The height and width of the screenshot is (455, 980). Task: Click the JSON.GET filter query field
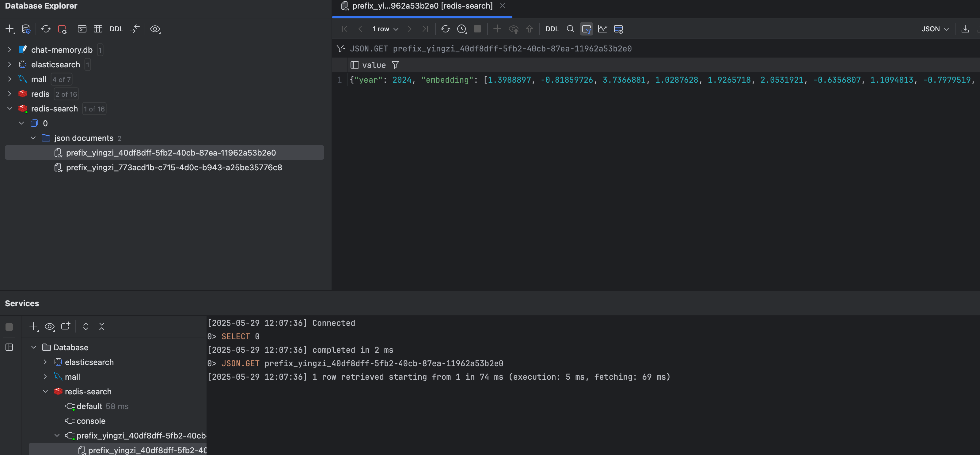pyautogui.click(x=490, y=49)
